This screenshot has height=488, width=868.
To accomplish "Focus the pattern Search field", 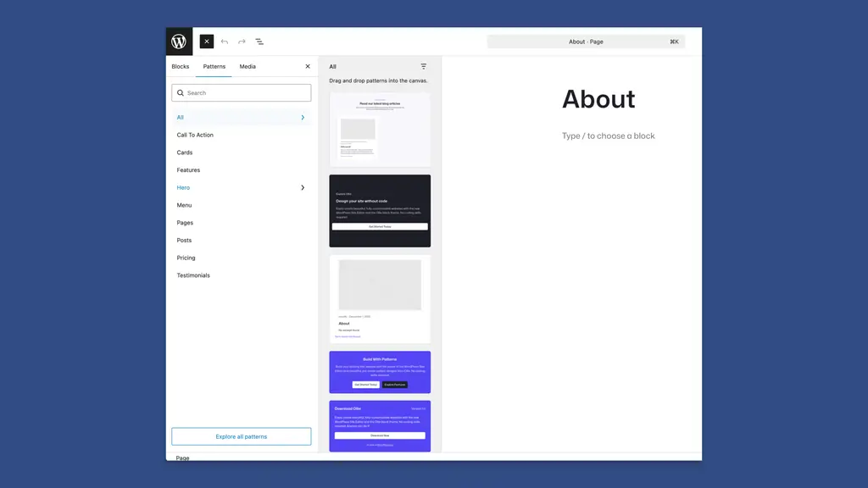I will click(x=242, y=93).
